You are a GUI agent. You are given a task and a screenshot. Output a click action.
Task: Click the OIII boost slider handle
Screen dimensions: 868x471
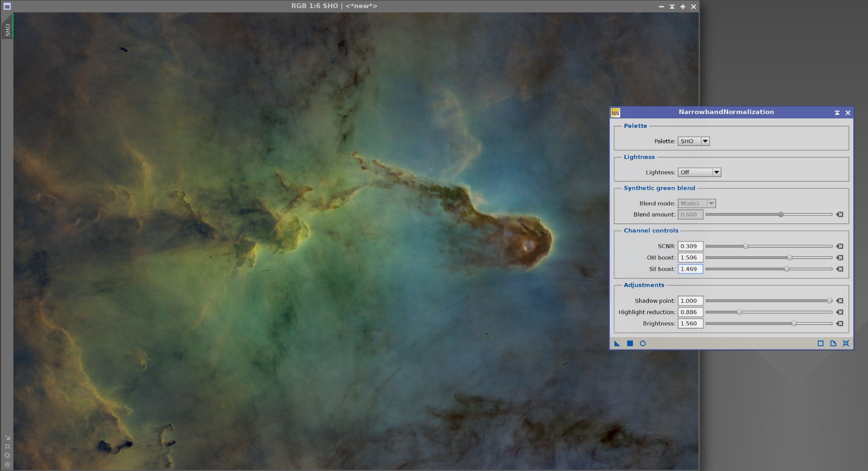pos(789,258)
